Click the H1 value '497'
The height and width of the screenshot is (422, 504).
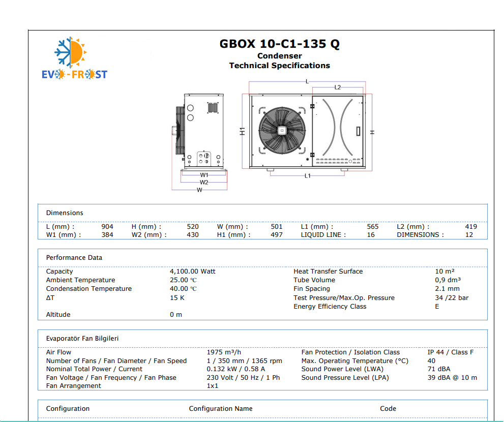click(277, 235)
